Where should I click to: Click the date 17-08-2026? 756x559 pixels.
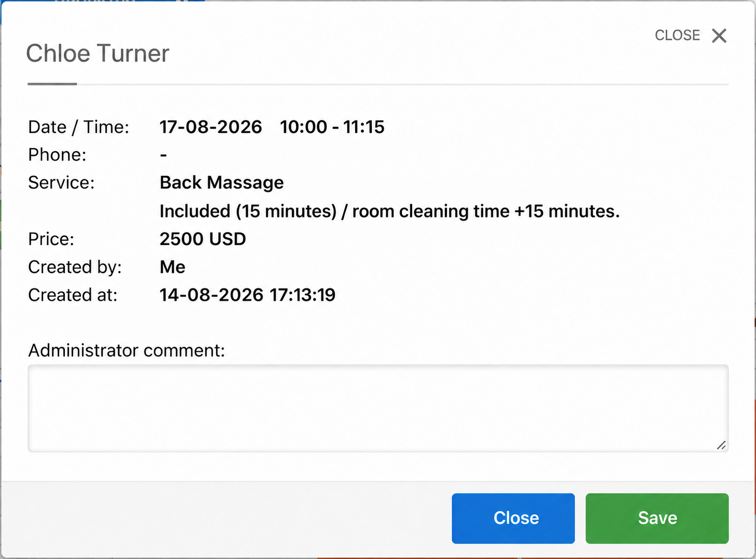coord(211,127)
